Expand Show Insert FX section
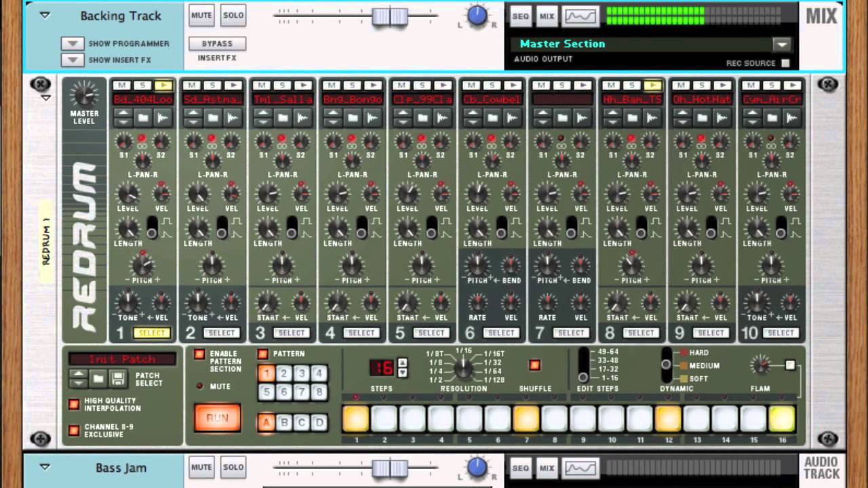Image resolution: width=868 pixels, height=488 pixels. (x=73, y=60)
